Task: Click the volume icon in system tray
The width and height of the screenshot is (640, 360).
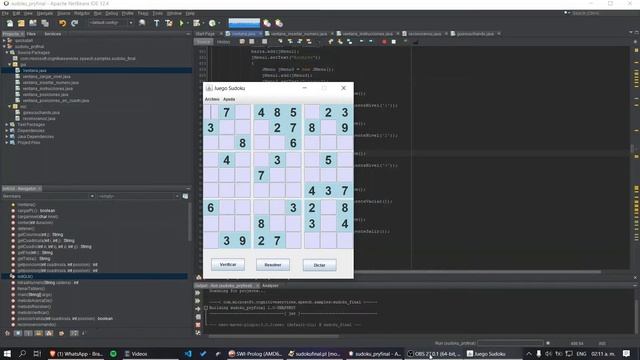Action: coord(549,353)
